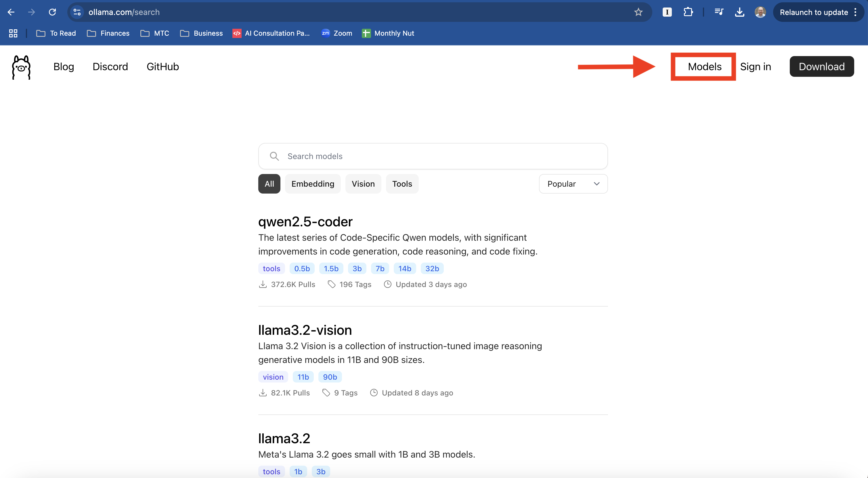Open the Popular sort dropdown
This screenshot has width=868, height=478.
[x=573, y=184]
